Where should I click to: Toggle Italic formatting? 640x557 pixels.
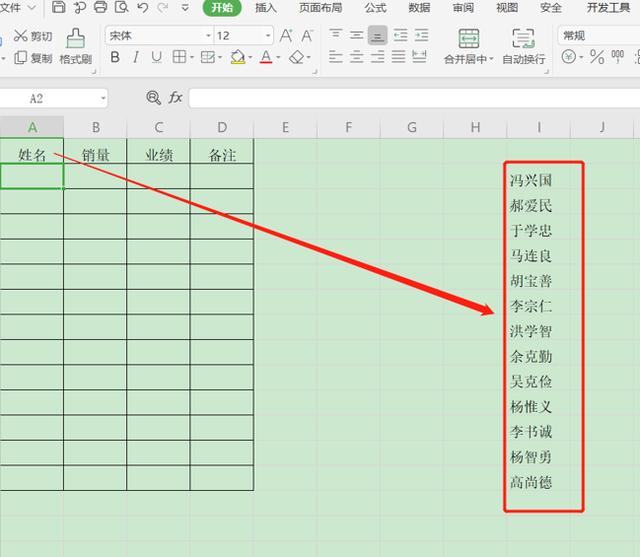[136, 57]
